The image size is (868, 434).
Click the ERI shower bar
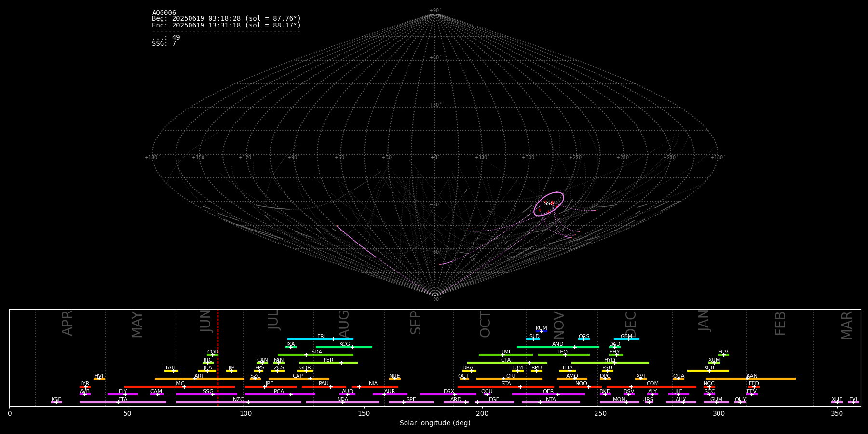pyautogui.click(x=320, y=339)
